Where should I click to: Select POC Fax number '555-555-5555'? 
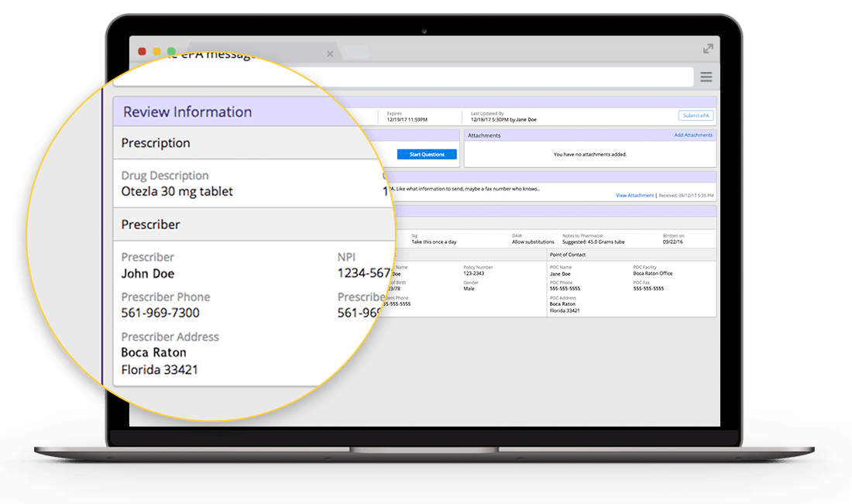(x=648, y=289)
